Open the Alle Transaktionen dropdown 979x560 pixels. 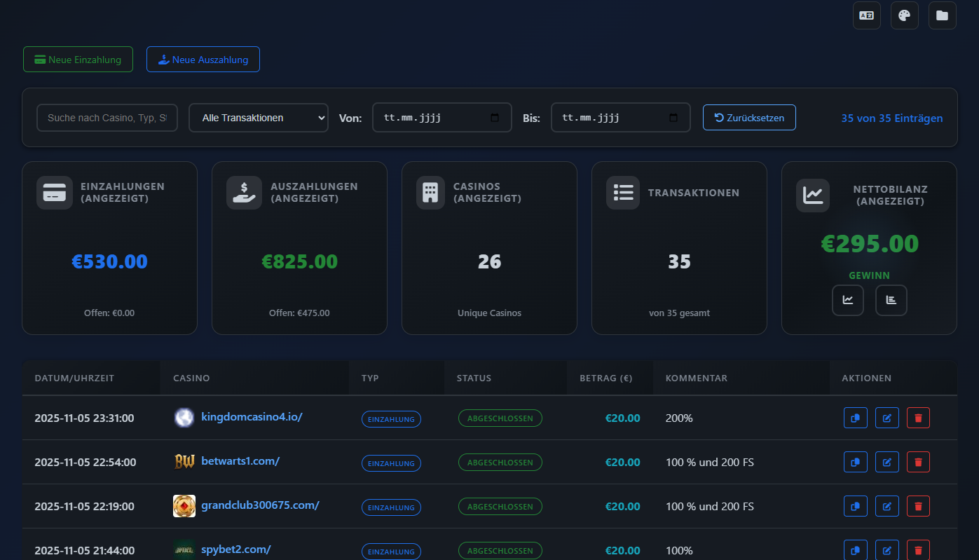(258, 117)
